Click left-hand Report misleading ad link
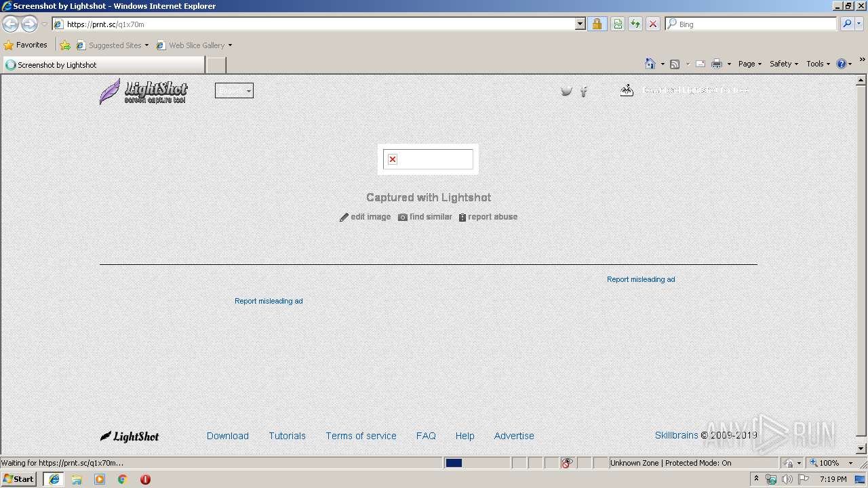The width and height of the screenshot is (868, 488). pyautogui.click(x=269, y=301)
